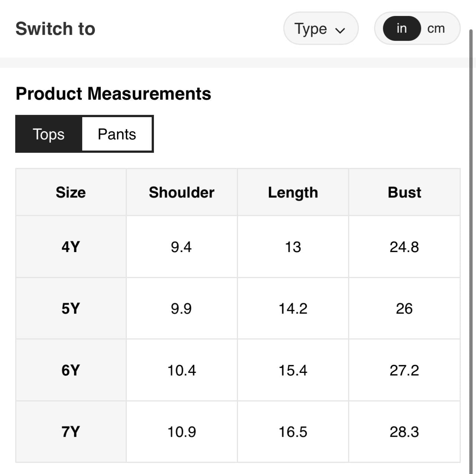Viewport: 476px width, 474px height.
Task: Select the 5Y size row label
Action: click(x=71, y=309)
